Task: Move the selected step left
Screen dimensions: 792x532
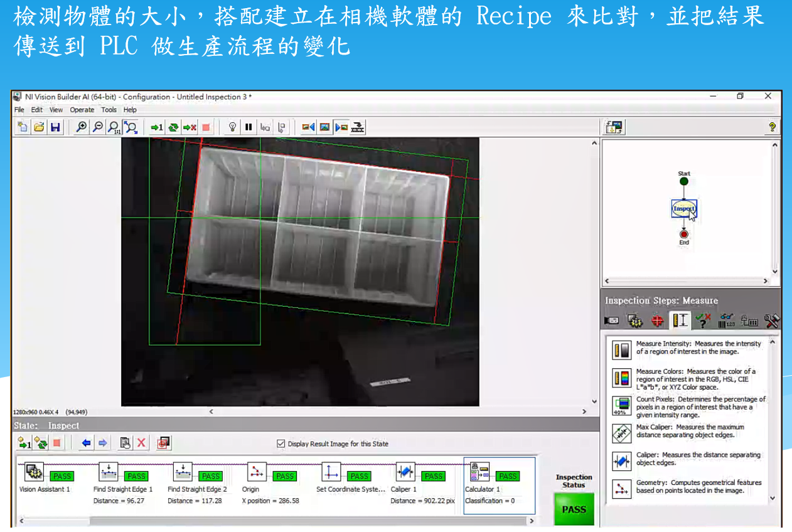Action: tap(86, 444)
